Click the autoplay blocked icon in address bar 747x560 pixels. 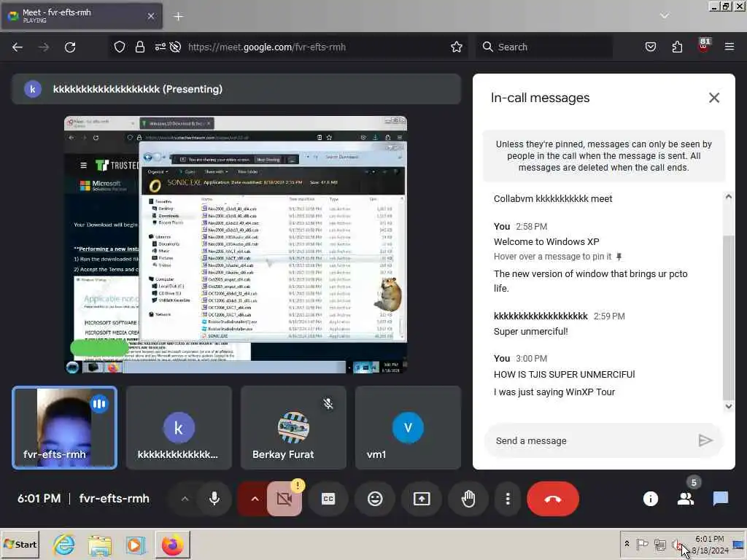click(175, 47)
